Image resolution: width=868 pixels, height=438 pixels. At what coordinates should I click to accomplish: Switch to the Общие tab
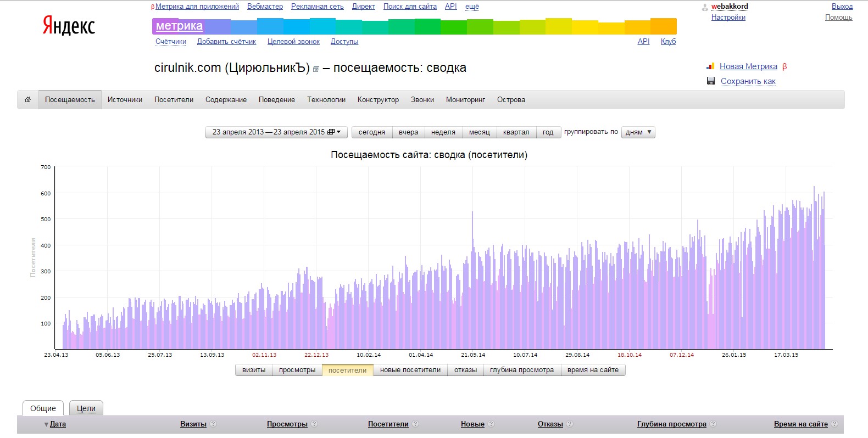tap(43, 408)
